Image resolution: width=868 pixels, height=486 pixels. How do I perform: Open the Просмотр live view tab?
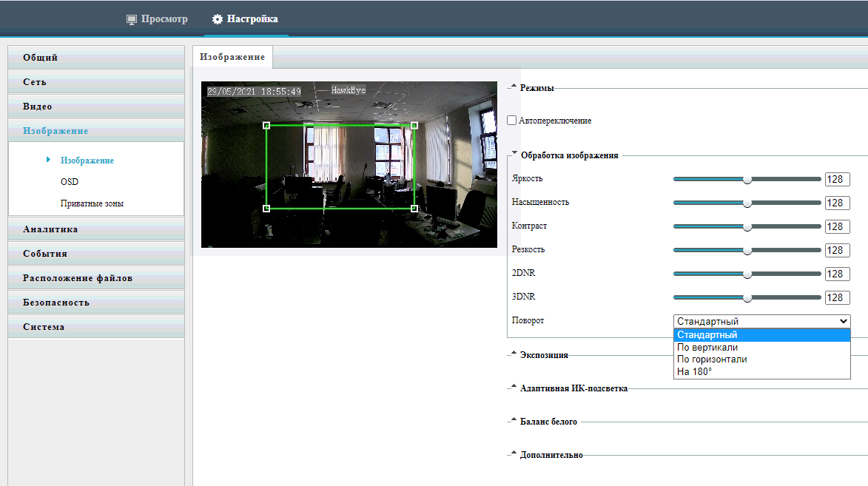pos(157,18)
